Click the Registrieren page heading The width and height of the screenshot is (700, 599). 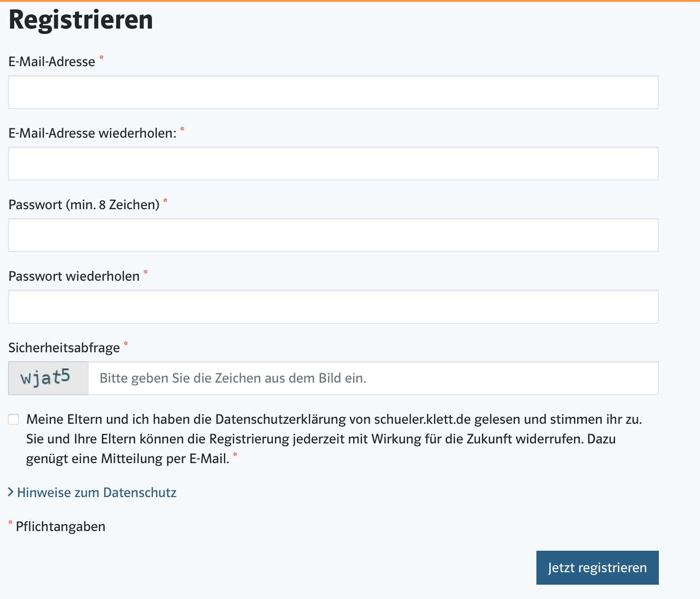point(81,20)
